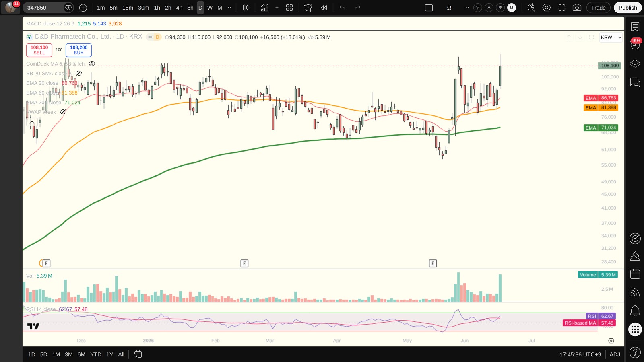Open the calendar panel icon

[635, 274]
